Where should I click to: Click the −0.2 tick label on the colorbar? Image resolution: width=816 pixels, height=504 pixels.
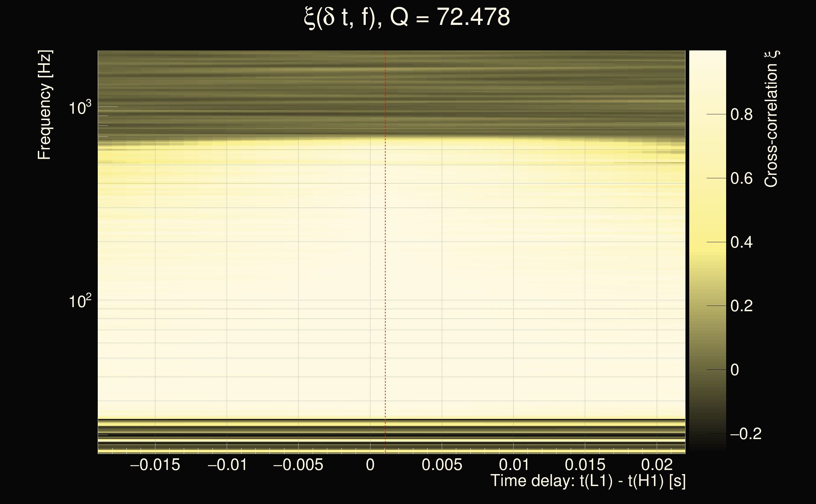click(x=746, y=434)
